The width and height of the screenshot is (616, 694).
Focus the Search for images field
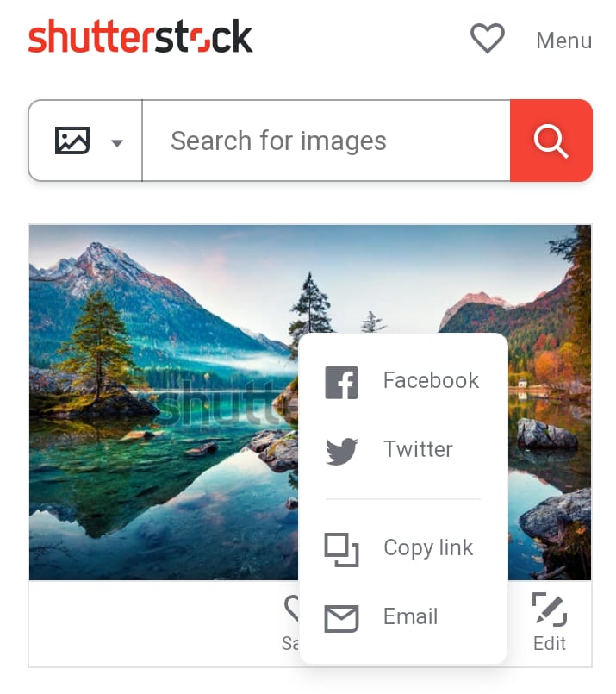point(327,141)
